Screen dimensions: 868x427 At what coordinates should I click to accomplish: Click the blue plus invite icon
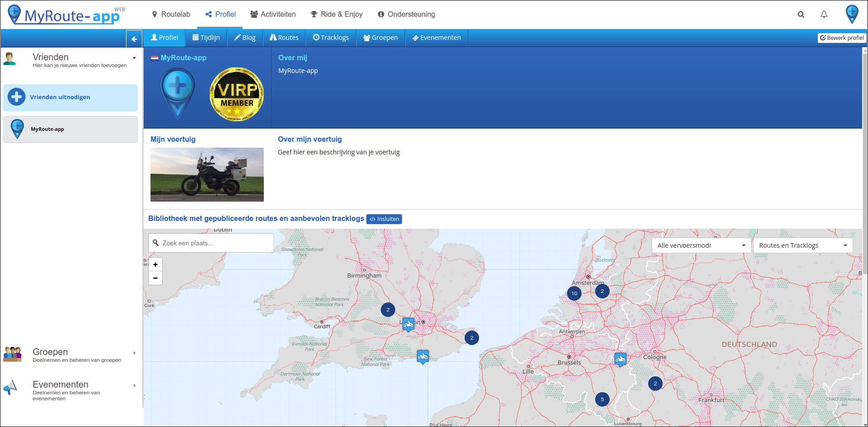[x=17, y=97]
